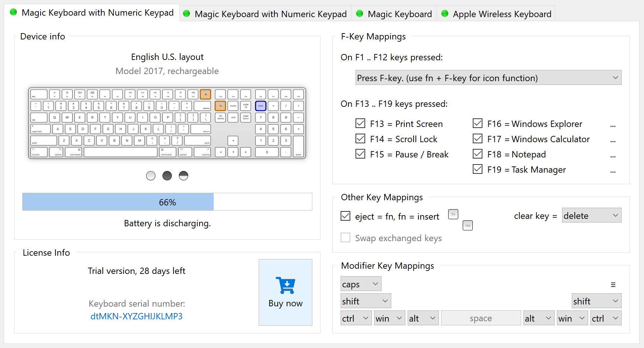Select the dark keyboard color swatch

coord(167,175)
